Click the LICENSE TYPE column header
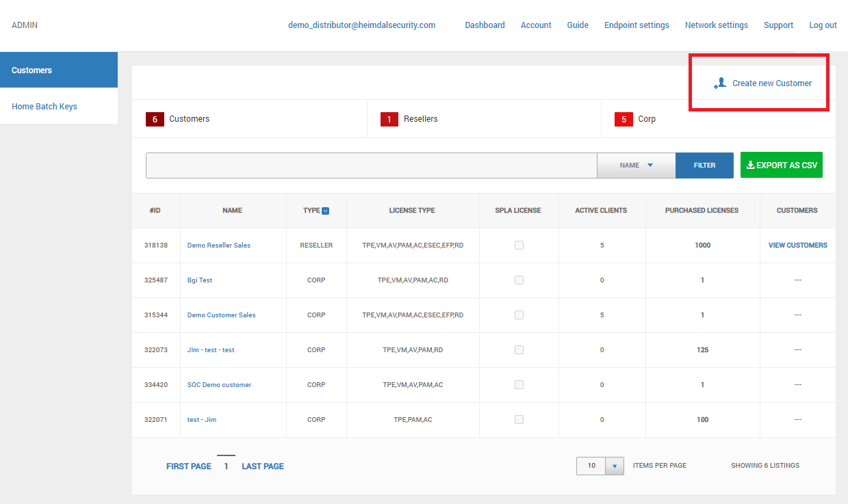848x504 pixels. [412, 211]
